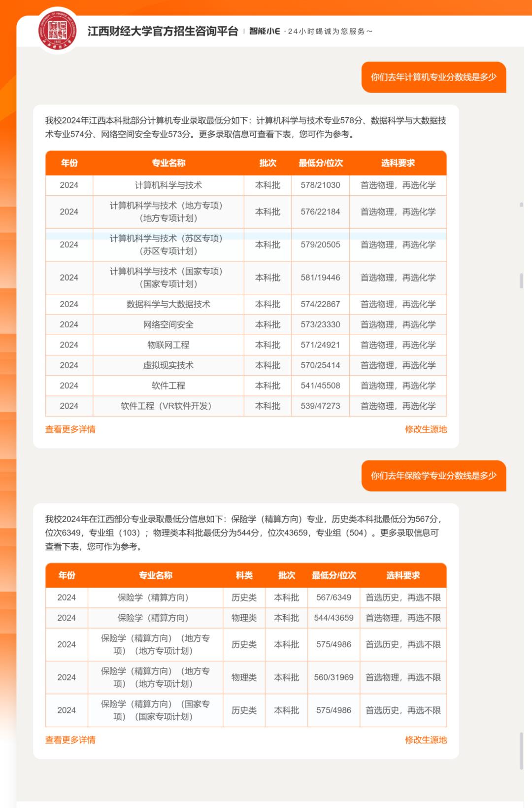Click the score cell 544/43659

click(334, 618)
